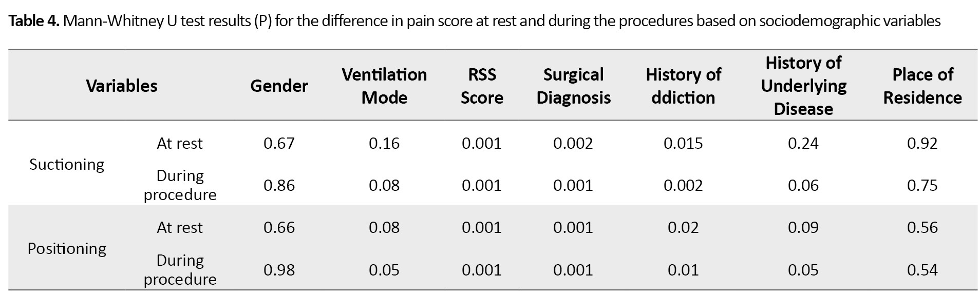The image size is (980, 295).
Task: Click the "Table 4." caption label
Action: click(34, 21)
